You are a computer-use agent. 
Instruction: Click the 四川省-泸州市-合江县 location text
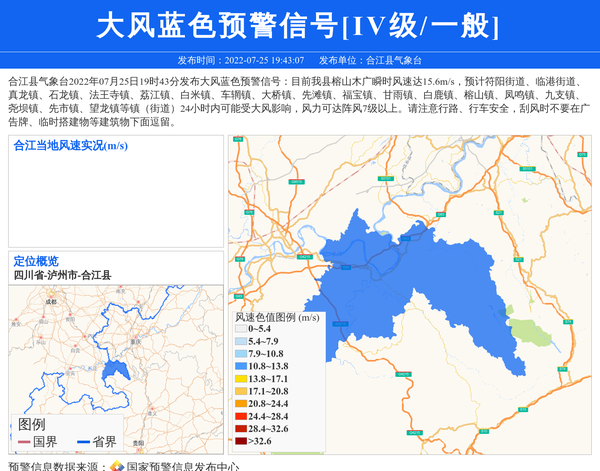pyautogui.click(x=62, y=274)
